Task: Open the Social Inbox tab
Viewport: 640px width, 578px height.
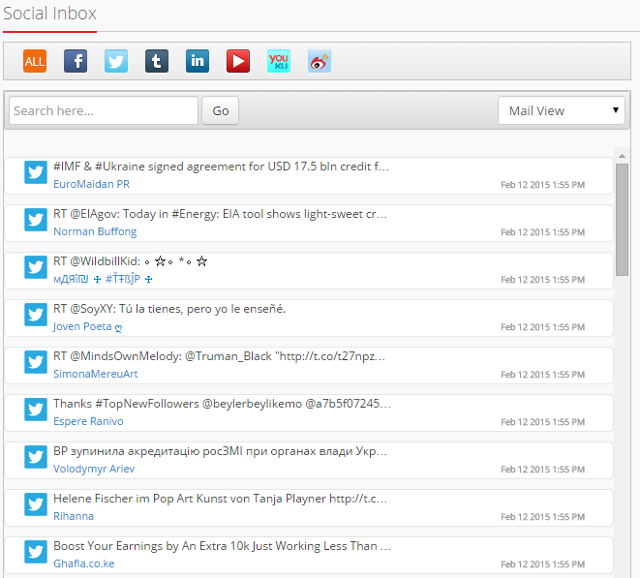Action: [50, 14]
